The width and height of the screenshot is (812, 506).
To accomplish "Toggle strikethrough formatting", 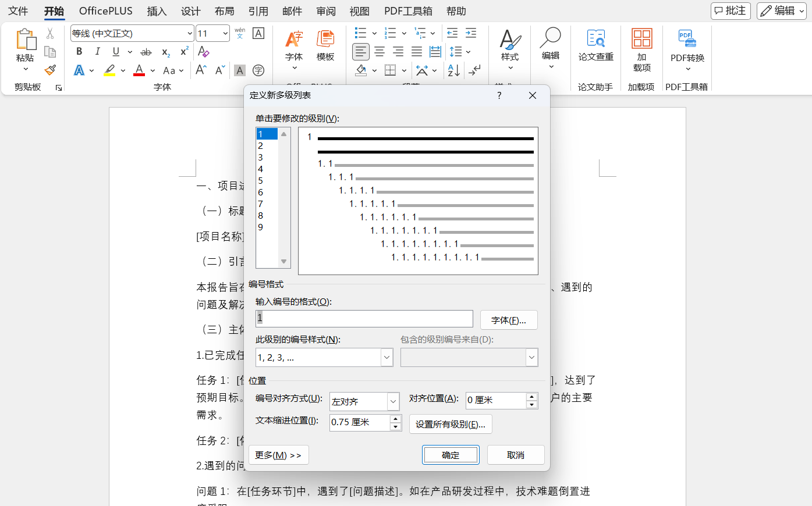I will 146,52.
